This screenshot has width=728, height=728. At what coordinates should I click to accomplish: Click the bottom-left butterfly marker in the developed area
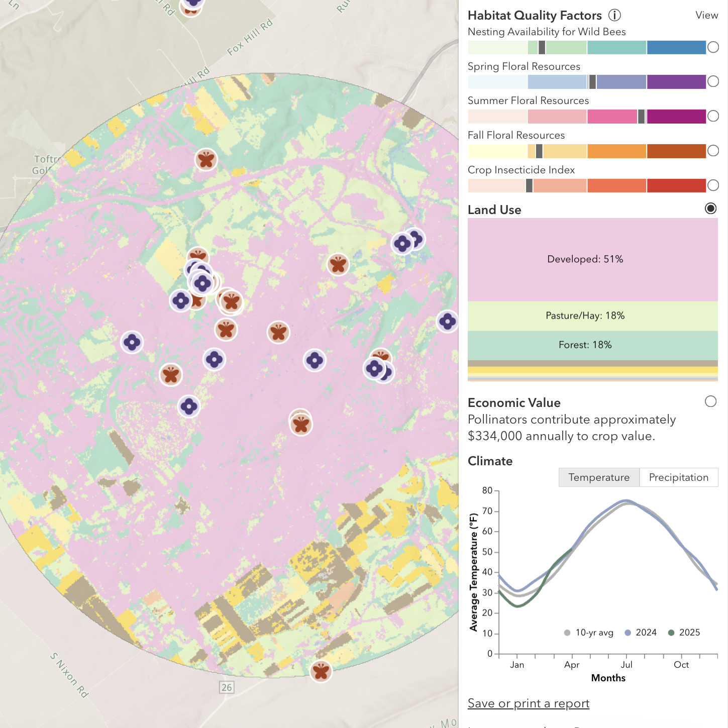coord(171,375)
